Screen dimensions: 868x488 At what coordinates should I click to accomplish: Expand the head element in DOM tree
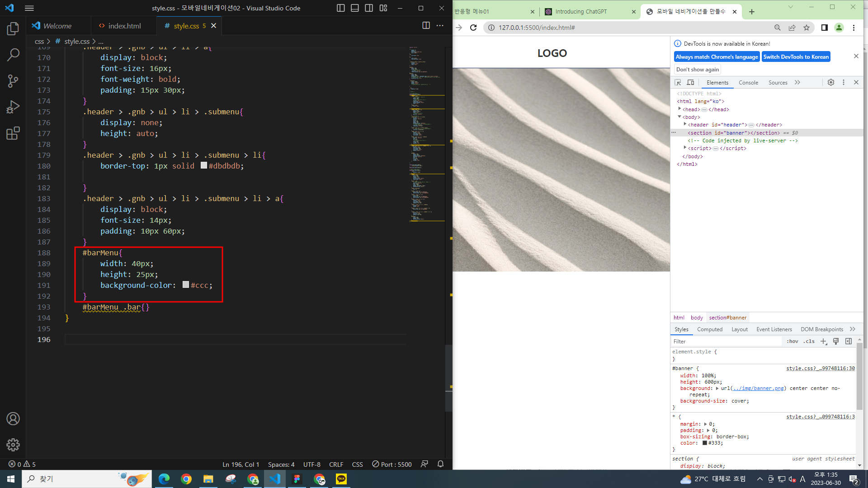679,109
